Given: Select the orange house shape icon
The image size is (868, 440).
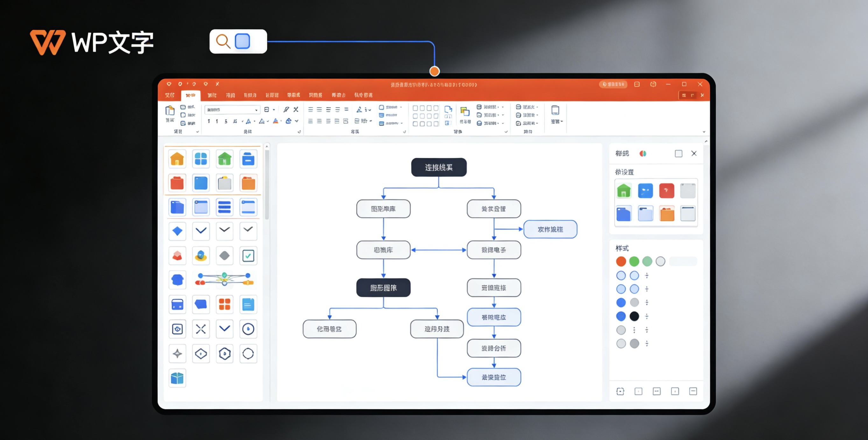Looking at the screenshot, I should tap(177, 159).
